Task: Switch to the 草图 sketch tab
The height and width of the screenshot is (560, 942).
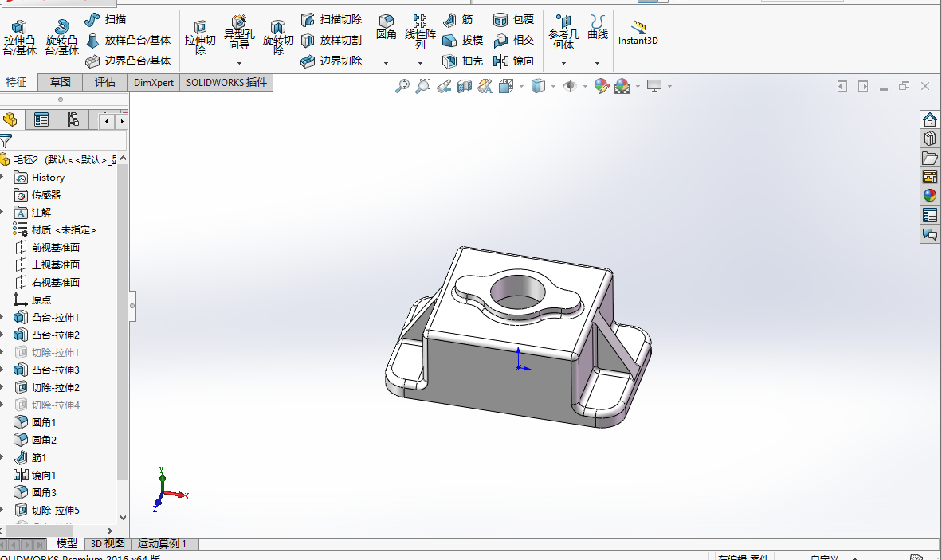Action: 60,82
